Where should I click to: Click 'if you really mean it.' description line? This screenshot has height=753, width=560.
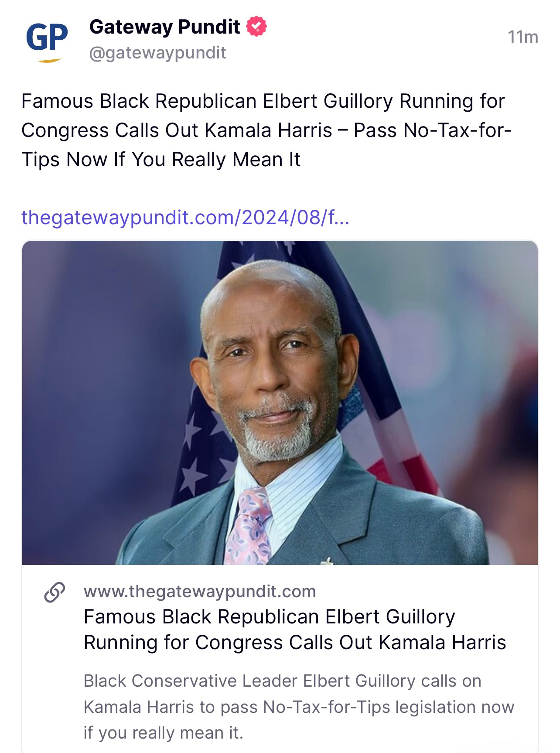(x=163, y=733)
